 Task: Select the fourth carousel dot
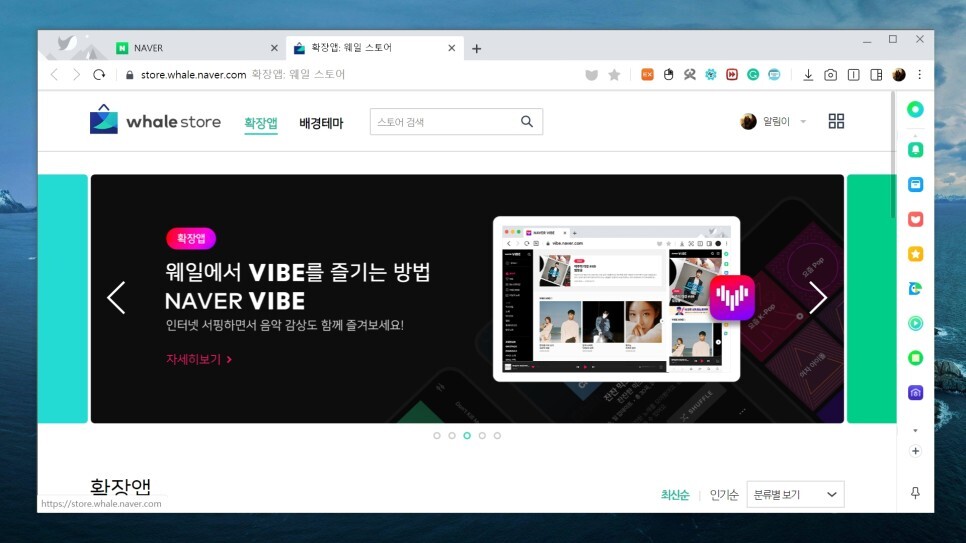482,436
